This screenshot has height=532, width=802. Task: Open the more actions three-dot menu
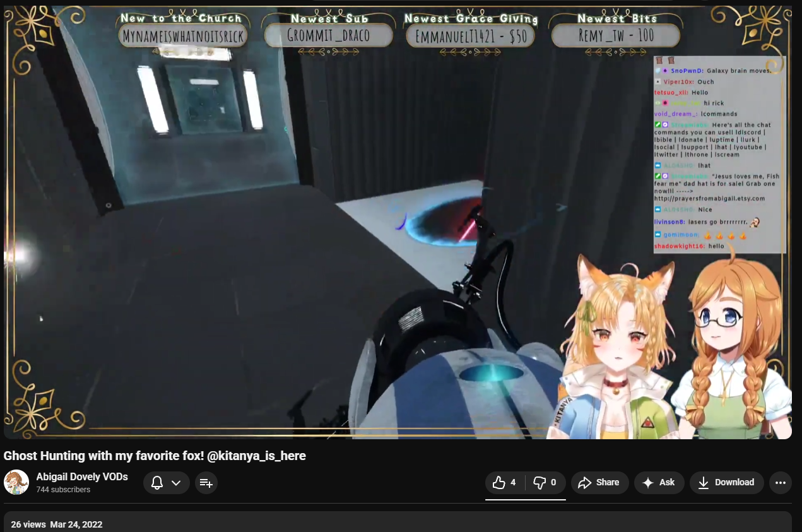[780, 483]
